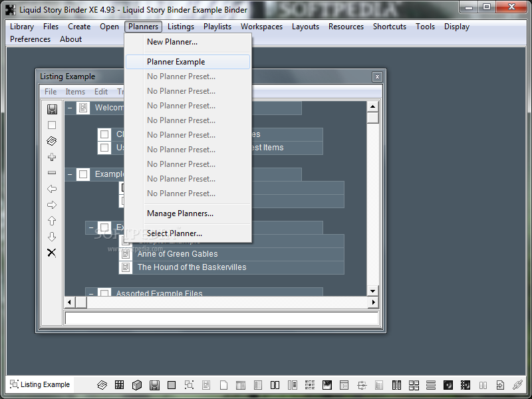Open the Listings menu
The height and width of the screenshot is (399, 532).
pyautogui.click(x=181, y=27)
